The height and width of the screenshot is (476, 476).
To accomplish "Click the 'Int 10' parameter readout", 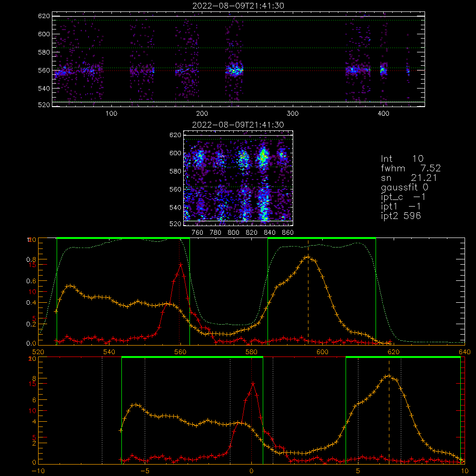I will [402, 159].
